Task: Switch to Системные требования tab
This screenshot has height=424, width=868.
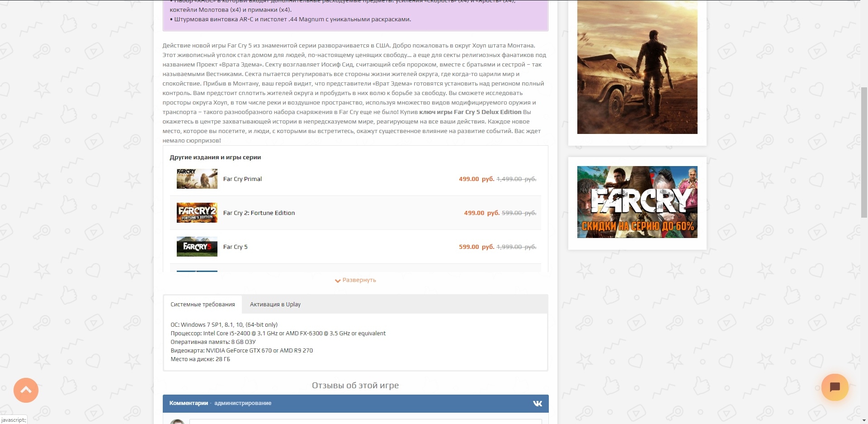Action: pos(203,305)
